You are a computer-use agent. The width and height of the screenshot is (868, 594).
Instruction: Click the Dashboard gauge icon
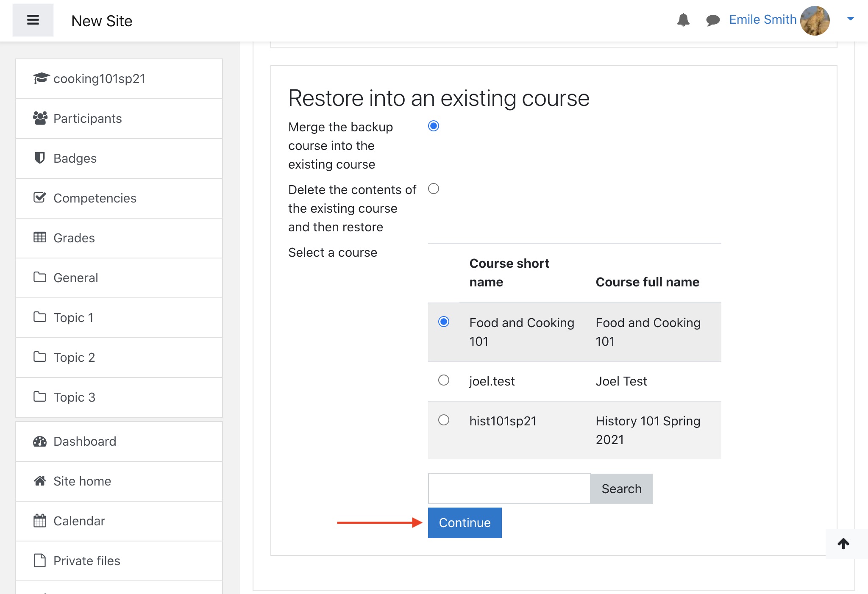click(40, 441)
